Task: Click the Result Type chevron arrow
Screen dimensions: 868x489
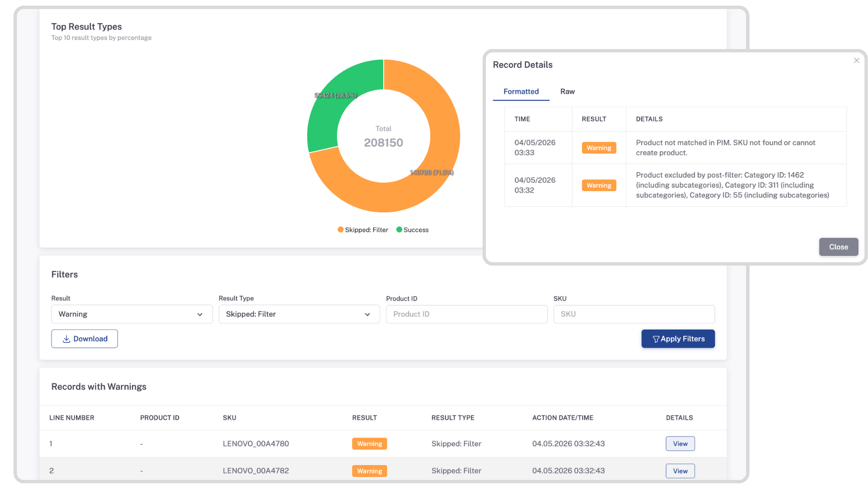Action: (367, 314)
